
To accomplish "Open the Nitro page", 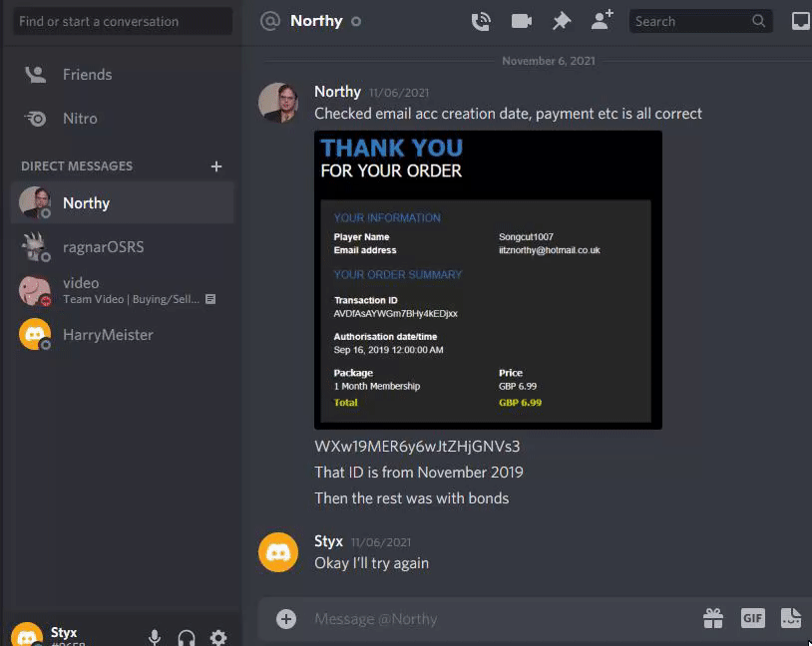I will (x=123, y=119).
